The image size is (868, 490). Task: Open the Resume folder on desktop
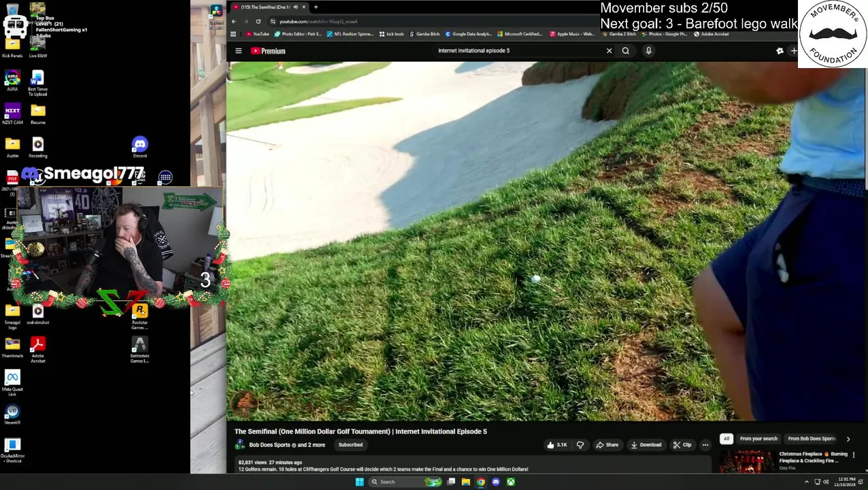(37, 114)
